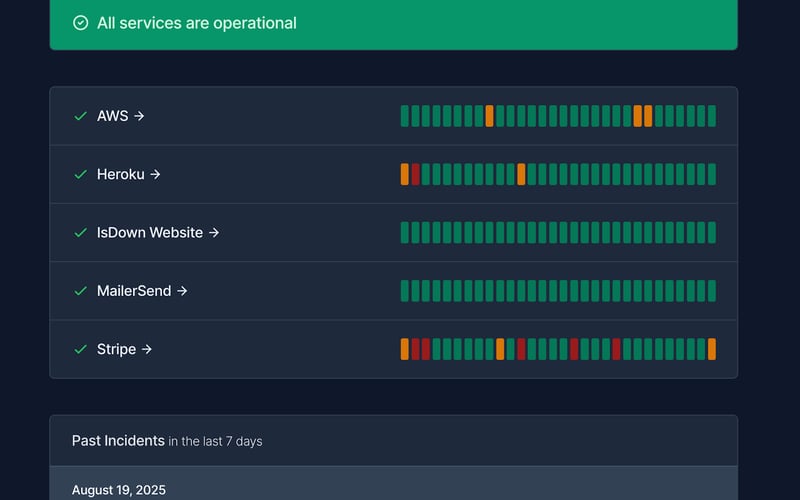The height and width of the screenshot is (500, 800).
Task: Click the left bar of AWS's adjacent orange pair
Action: coord(637,116)
